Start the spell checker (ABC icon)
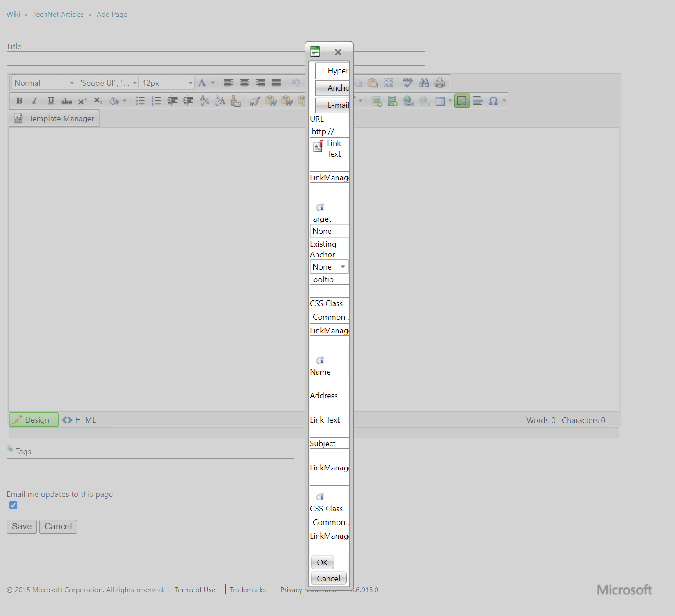 408,83
